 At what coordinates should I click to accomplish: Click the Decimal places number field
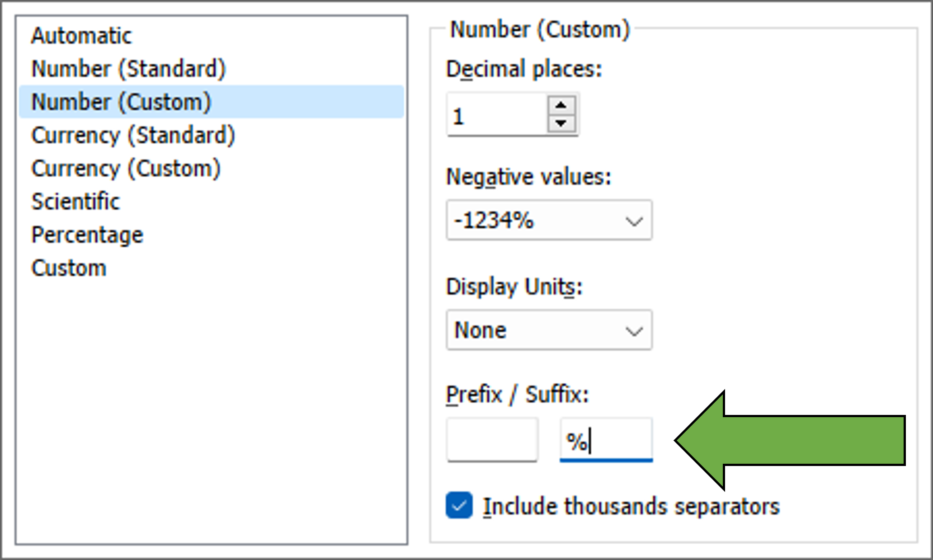pyautogui.click(x=497, y=116)
